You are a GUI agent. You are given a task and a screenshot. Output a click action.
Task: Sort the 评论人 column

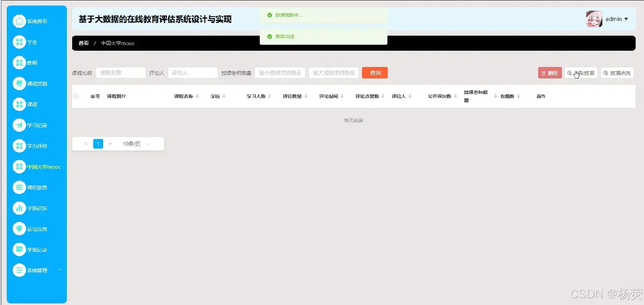[410, 96]
